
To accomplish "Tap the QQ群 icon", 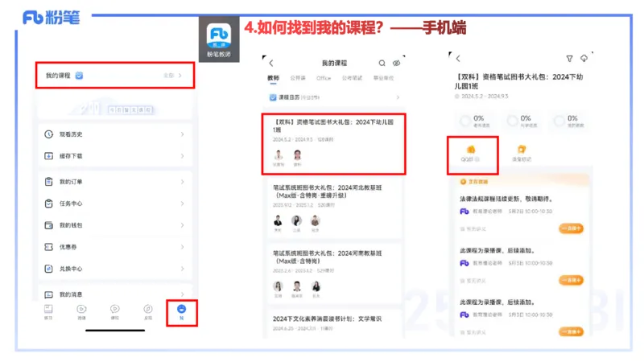I will (x=471, y=150).
